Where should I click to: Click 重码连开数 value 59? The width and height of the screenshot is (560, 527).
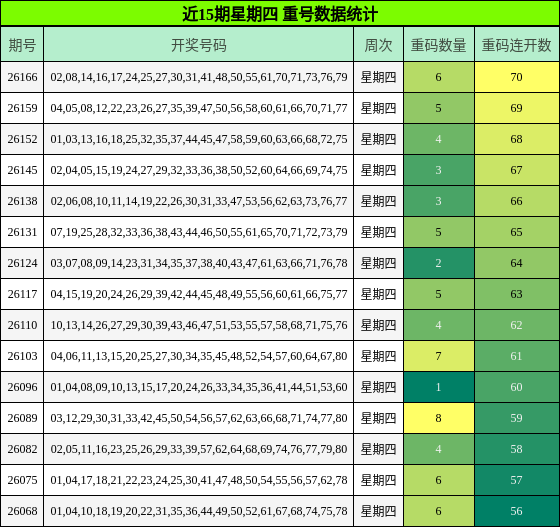(x=516, y=418)
